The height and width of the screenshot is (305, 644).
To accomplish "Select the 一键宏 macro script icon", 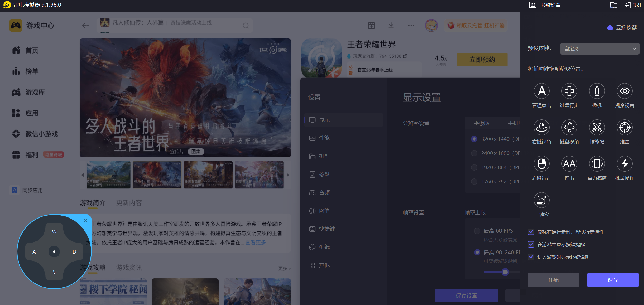I will pos(541,200).
